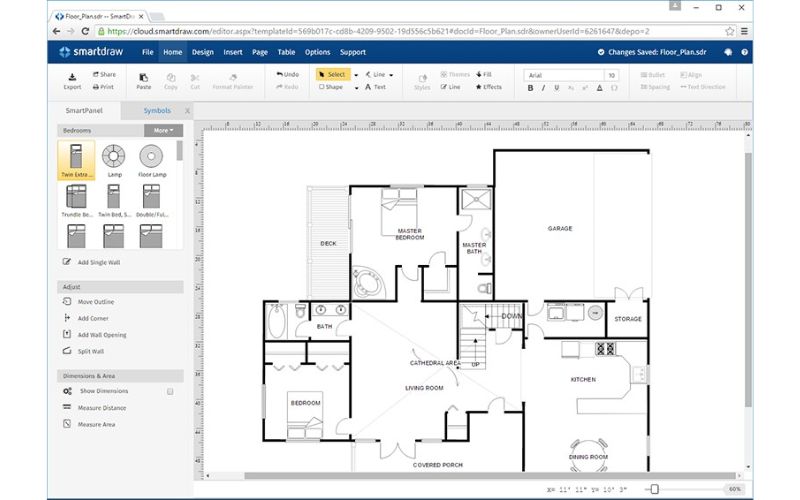Open the Effects menu
800x500 pixels.
click(489, 87)
